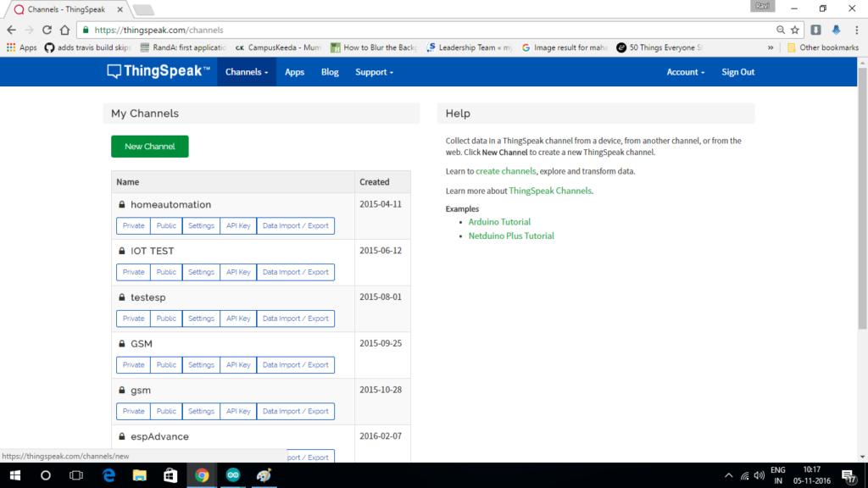
Task: Open a new browser tab
Action: (x=142, y=10)
